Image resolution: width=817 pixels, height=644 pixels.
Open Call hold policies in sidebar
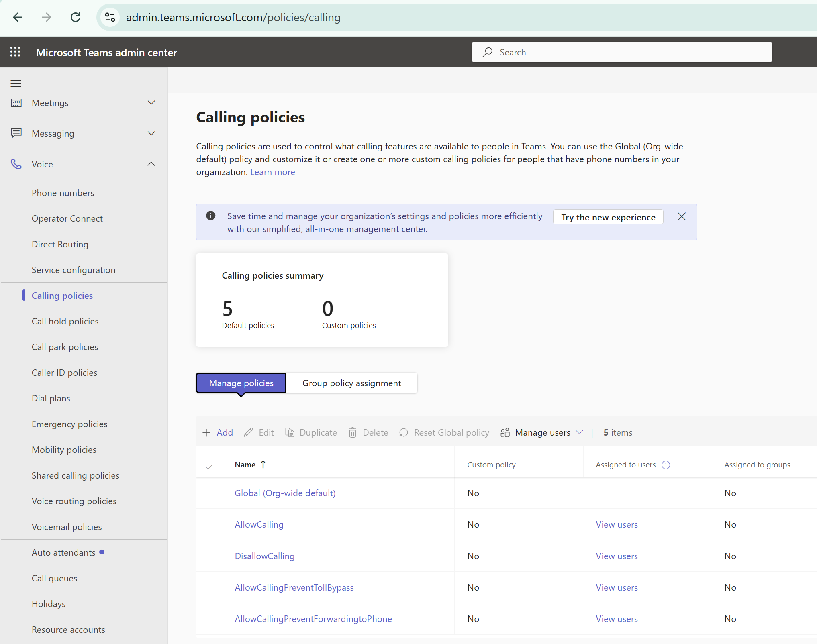(x=65, y=321)
